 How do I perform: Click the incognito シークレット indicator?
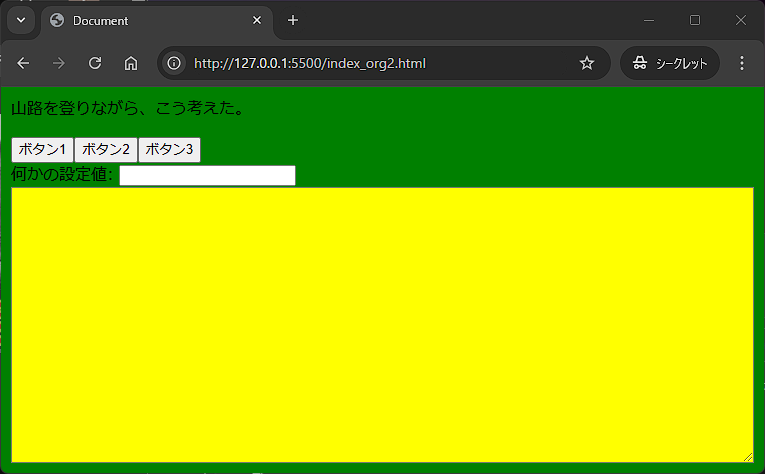[x=670, y=63]
